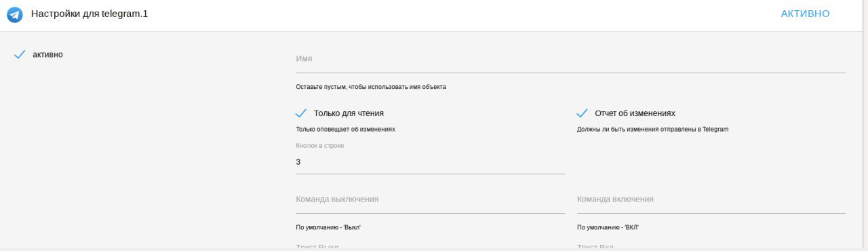
Task: Click hint about изменения отправлены в Telegram
Action: coord(652,129)
